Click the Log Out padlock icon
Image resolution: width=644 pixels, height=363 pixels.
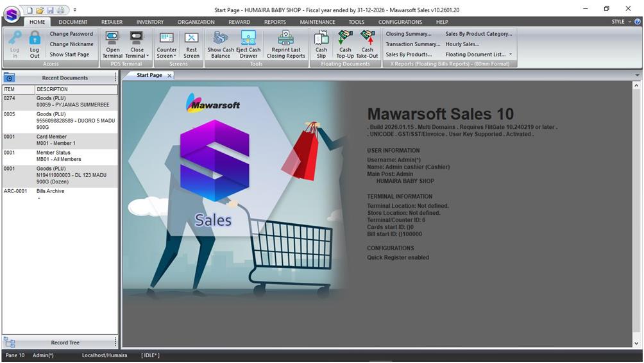pyautogui.click(x=35, y=40)
